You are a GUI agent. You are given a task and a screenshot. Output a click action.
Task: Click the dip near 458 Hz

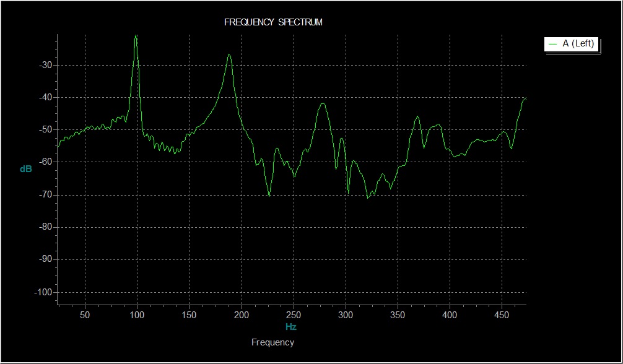pyautogui.click(x=511, y=148)
